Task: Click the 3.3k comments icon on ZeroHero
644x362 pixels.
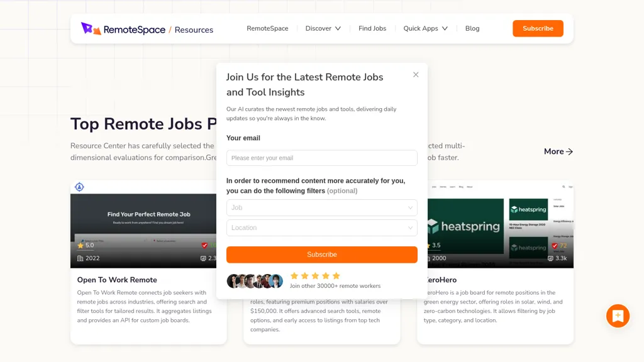Action: (x=551, y=258)
